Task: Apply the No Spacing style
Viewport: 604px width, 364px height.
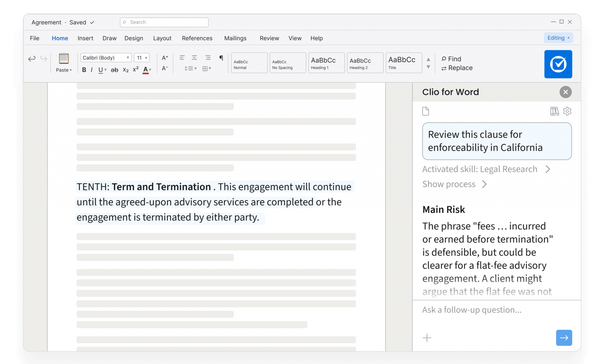Action: [x=288, y=63]
